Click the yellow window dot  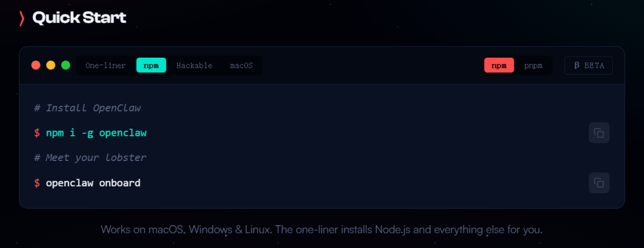tap(51, 66)
